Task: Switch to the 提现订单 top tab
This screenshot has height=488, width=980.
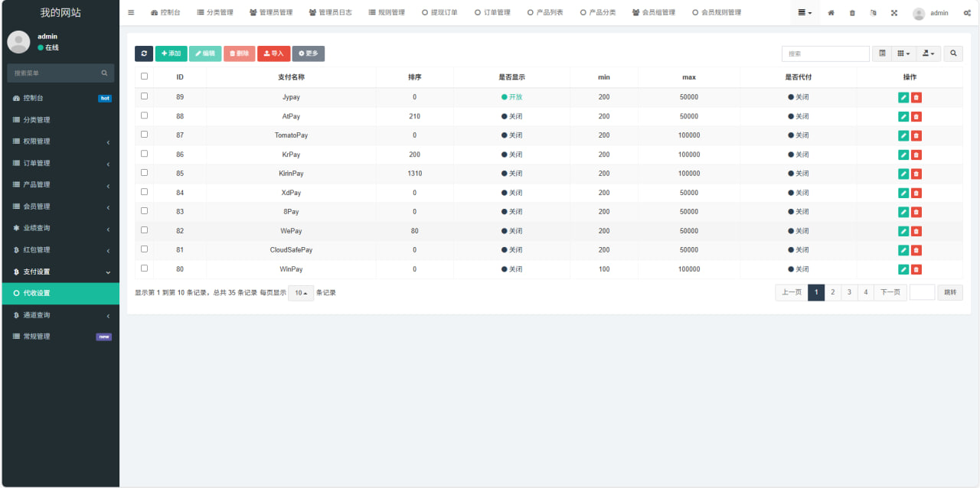Action: tap(439, 13)
